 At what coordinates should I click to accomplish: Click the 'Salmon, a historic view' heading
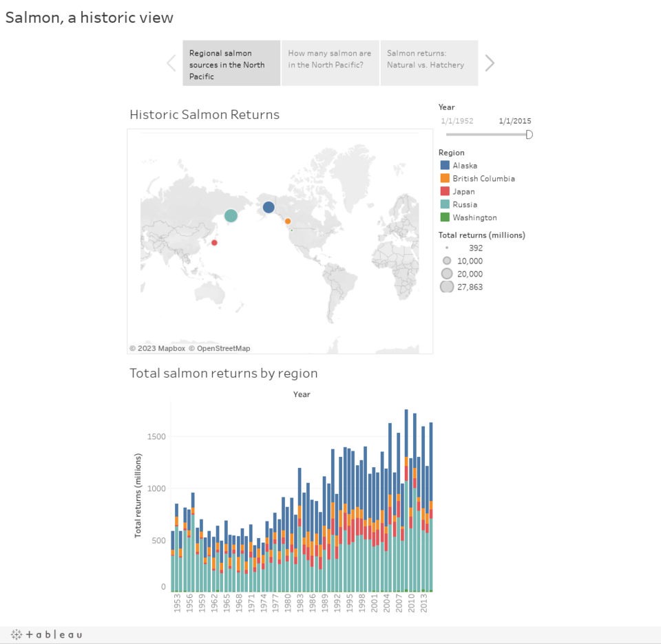pyautogui.click(x=89, y=18)
